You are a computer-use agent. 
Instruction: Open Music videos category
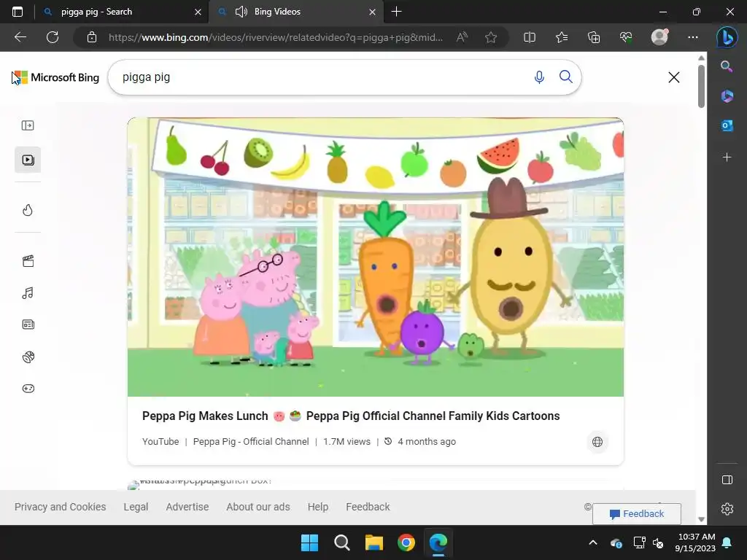[28, 293]
